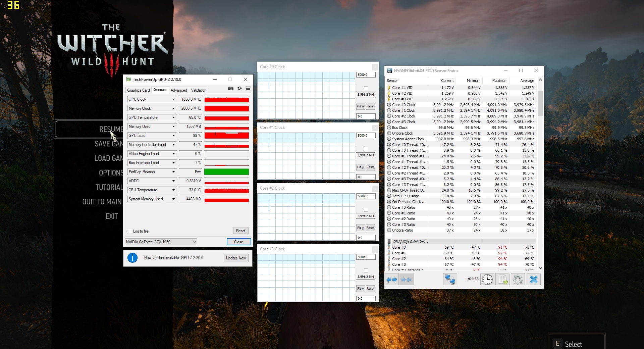Open CPU Temperature sensor dropdown
The height and width of the screenshot is (349, 644).
click(173, 190)
